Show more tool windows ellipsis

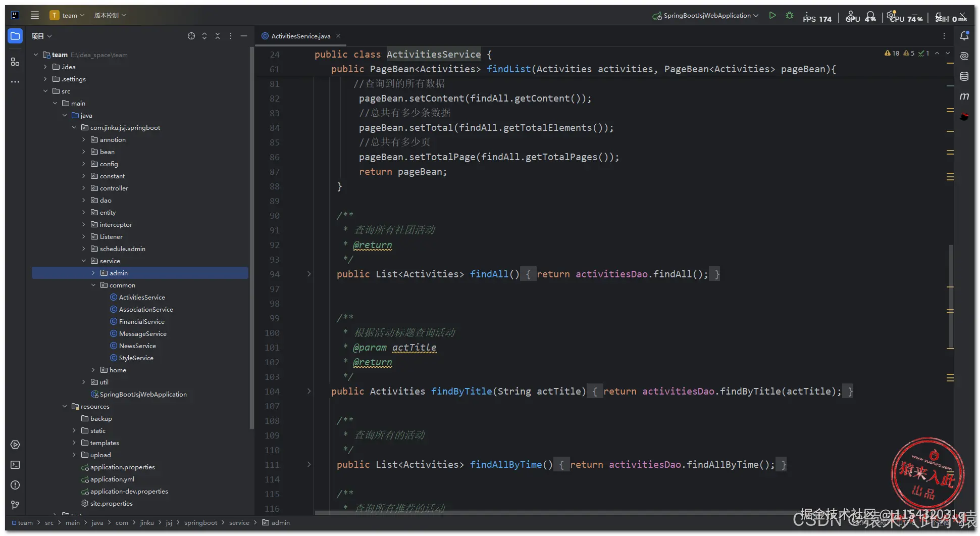pyautogui.click(x=15, y=81)
